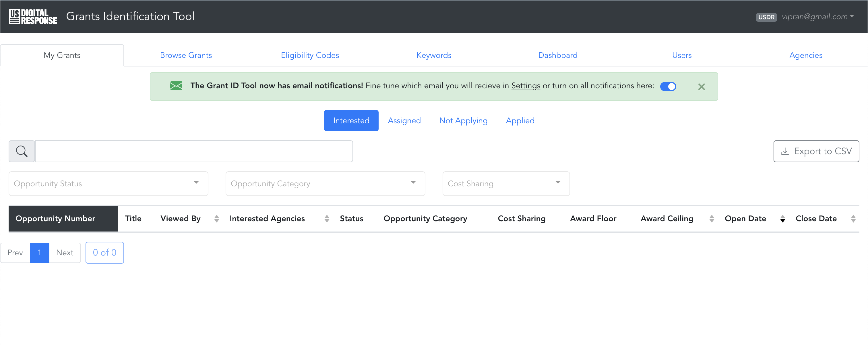Open the Eligibility Codes tab
Screen dimensions: 868x353
tap(310, 55)
